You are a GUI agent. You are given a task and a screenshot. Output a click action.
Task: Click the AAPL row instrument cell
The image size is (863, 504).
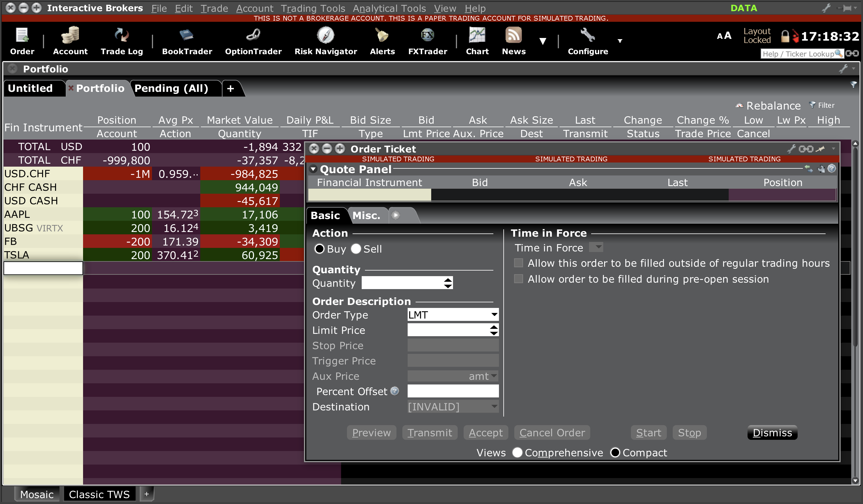pyautogui.click(x=43, y=214)
